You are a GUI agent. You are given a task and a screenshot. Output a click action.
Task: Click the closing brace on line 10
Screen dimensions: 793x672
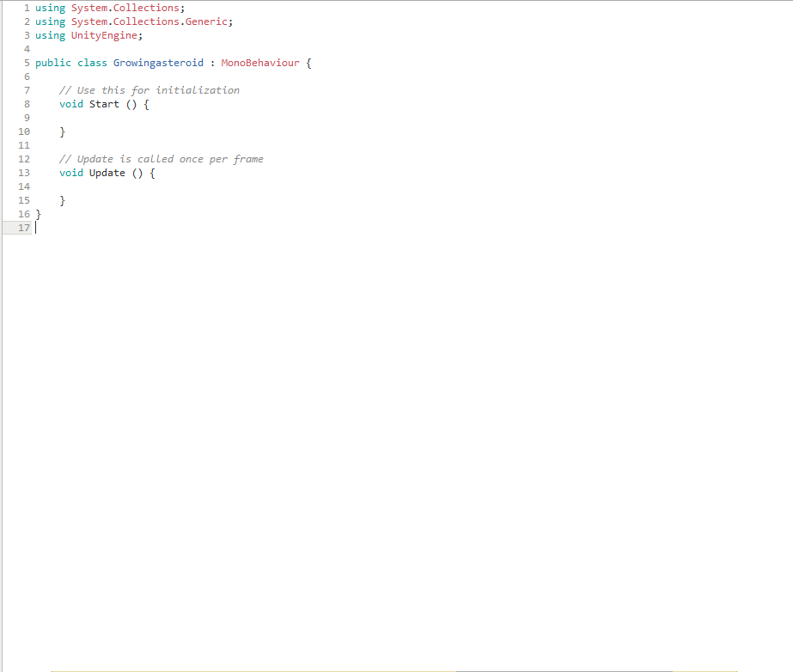coord(61,131)
